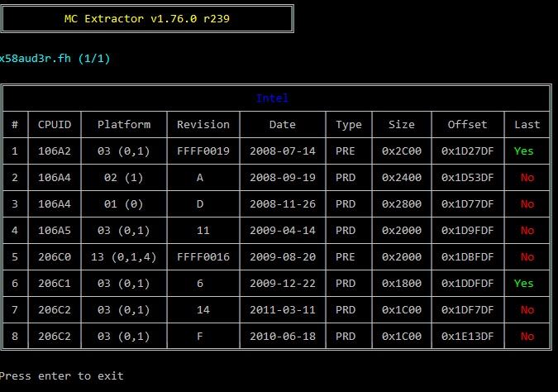Select offset 0x1DF7DF
The width and height of the screenshot is (558, 392).
coord(467,310)
